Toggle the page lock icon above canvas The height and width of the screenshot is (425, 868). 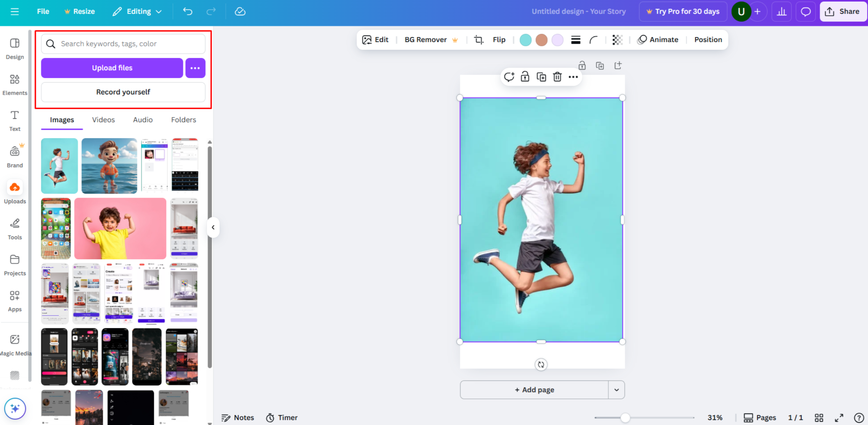tap(582, 65)
